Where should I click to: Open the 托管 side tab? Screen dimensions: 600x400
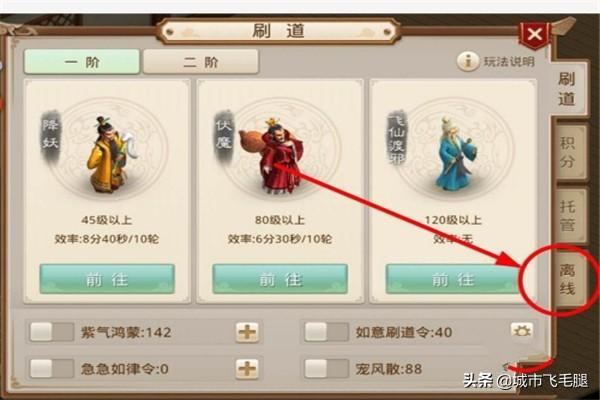[x=568, y=216]
